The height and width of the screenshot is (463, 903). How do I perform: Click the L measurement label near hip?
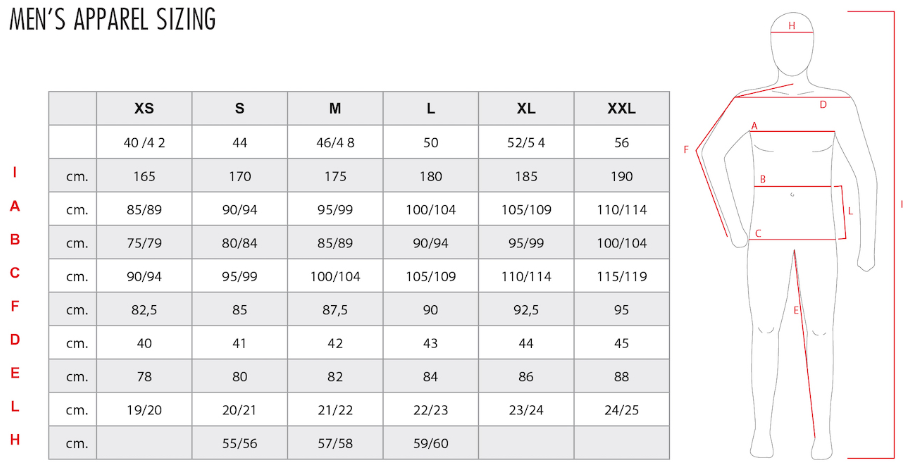(x=850, y=211)
